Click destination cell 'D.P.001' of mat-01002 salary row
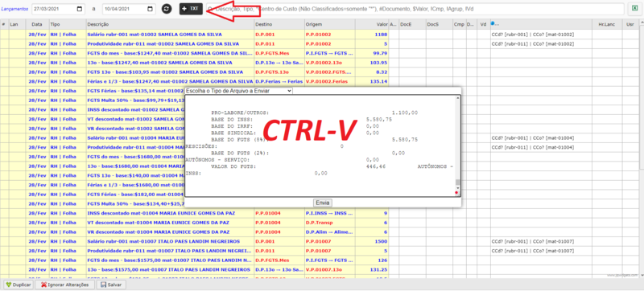 279,35
